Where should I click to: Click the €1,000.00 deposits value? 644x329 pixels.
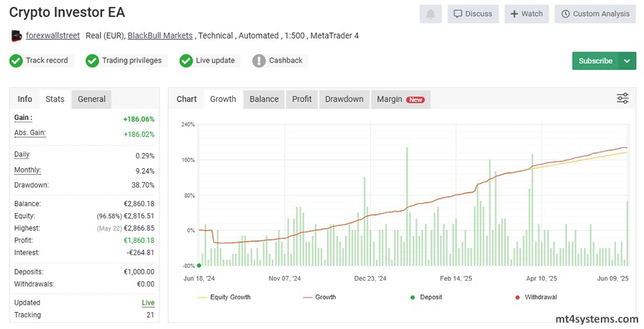(x=139, y=272)
